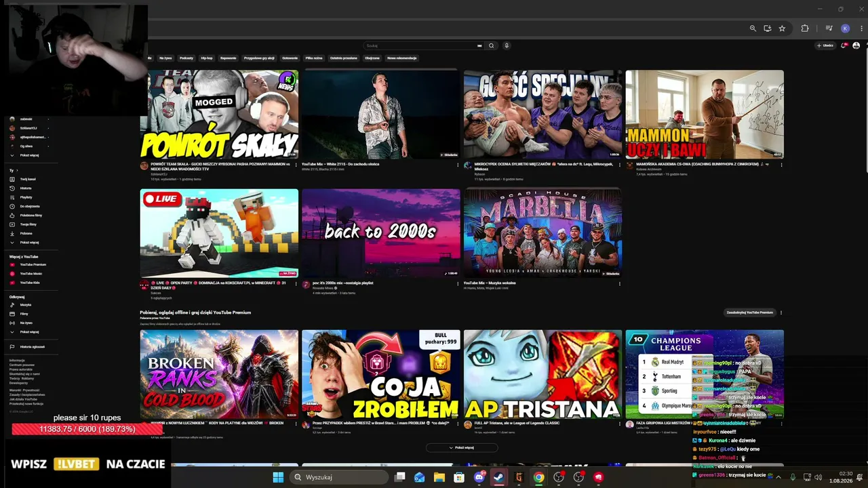Open Chrome extensions puzzle icon
This screenshot has height=488, width=868.
tap(805, 28)
